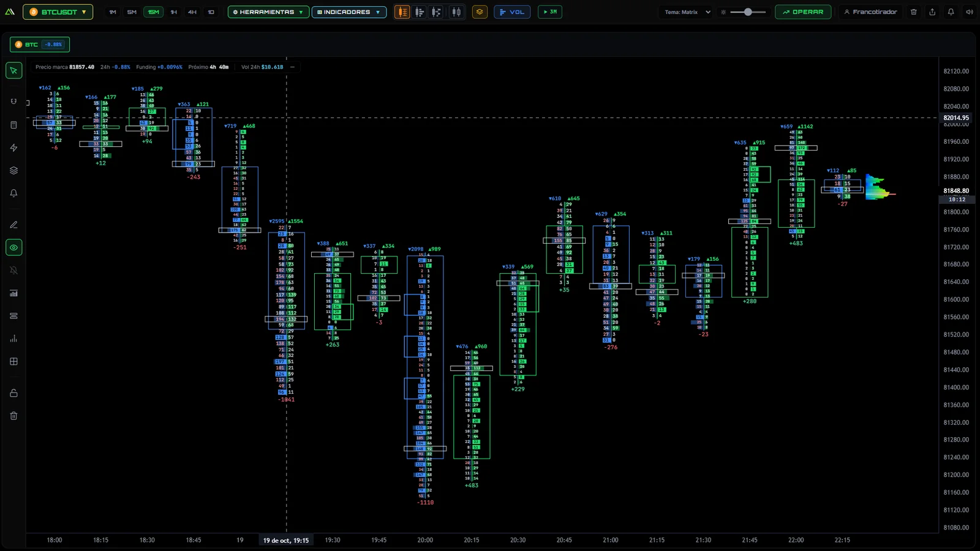This screenshot has height=551, width=980.
Task: Open the layers stack in left sidebar
Action: [13, 170]
